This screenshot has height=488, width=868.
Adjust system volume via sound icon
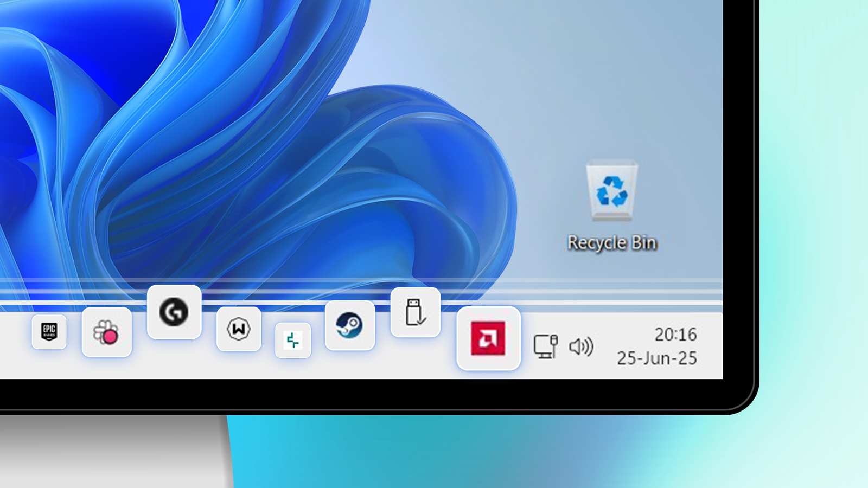pyautogui.click(x=580, y=346)
